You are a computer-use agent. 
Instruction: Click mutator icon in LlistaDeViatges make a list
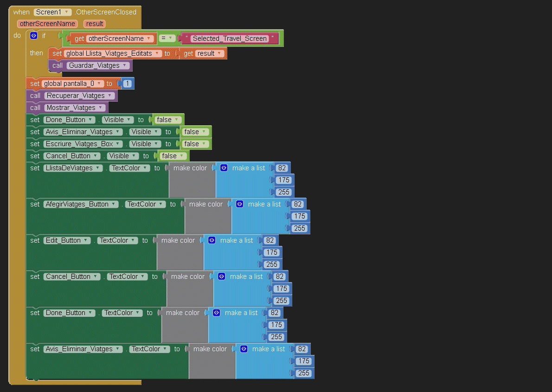coord(224,168)
